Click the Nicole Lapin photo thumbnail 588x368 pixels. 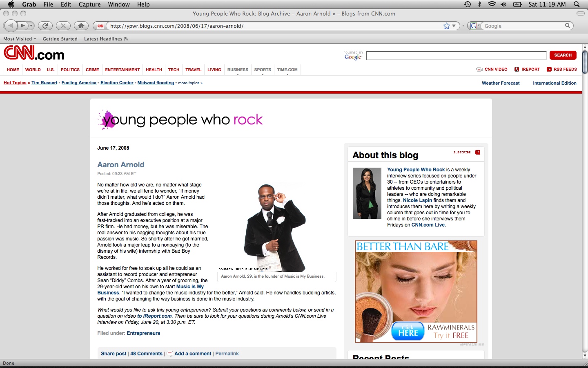pos(367,193)
